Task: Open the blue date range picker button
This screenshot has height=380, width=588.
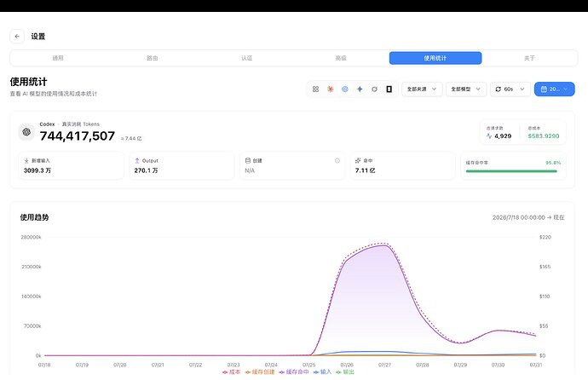Action: tap(554, 89)
